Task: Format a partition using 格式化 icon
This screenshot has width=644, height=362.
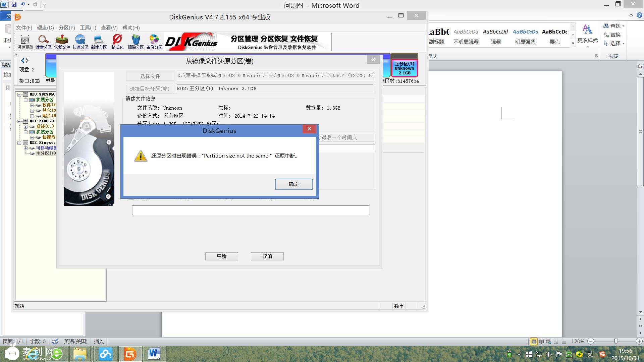Action: [117, 41]
